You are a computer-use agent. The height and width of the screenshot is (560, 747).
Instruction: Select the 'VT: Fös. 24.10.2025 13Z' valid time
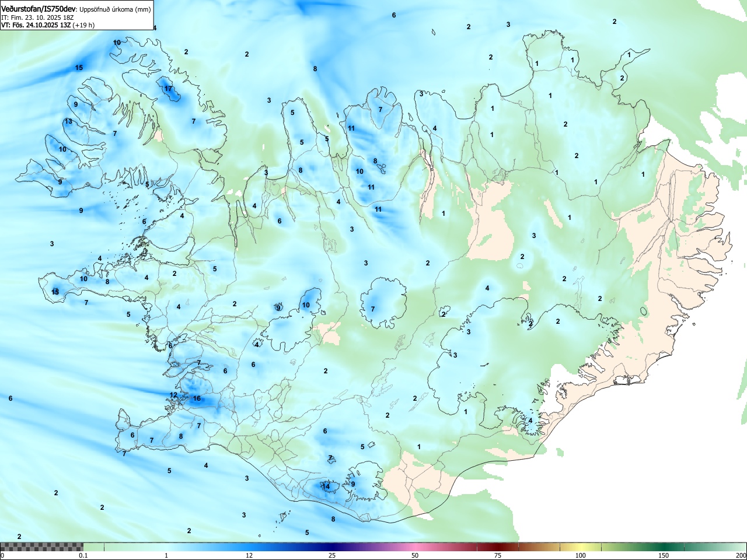point(36,25)
